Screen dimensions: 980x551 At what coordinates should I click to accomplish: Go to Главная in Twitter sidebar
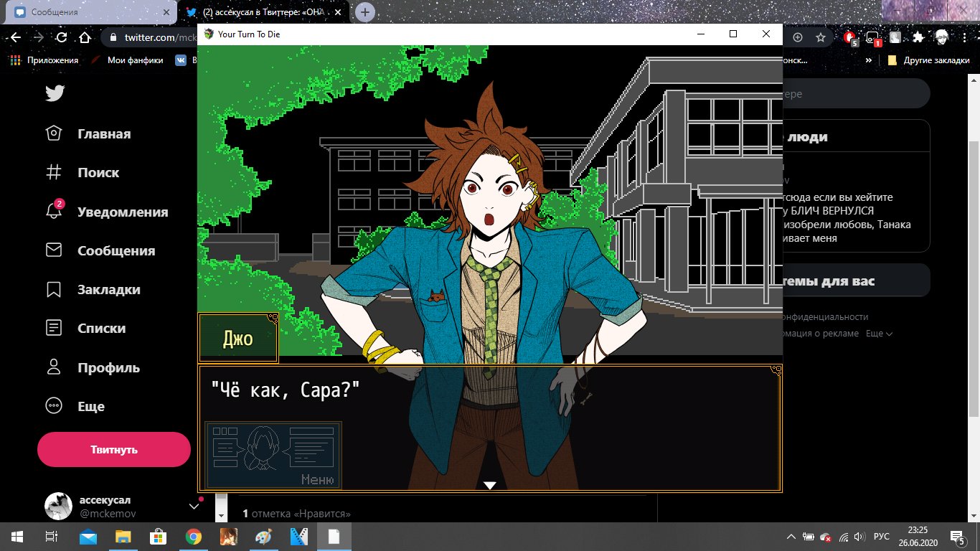click(88, 134)
